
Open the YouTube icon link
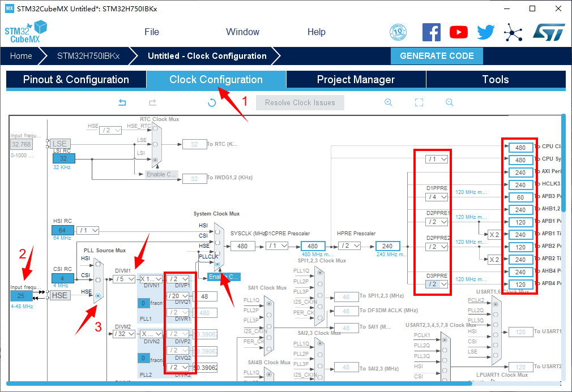pos(459,32)
